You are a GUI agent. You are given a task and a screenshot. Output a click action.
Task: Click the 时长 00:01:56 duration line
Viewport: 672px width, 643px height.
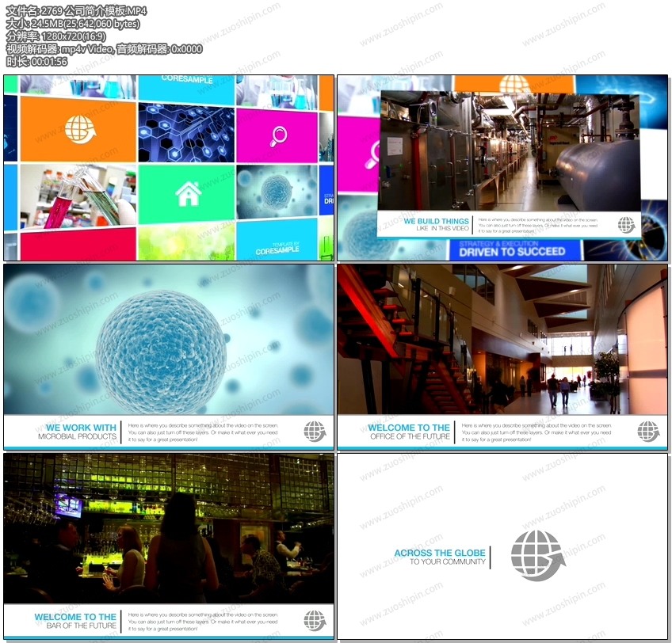coord(36,62)
